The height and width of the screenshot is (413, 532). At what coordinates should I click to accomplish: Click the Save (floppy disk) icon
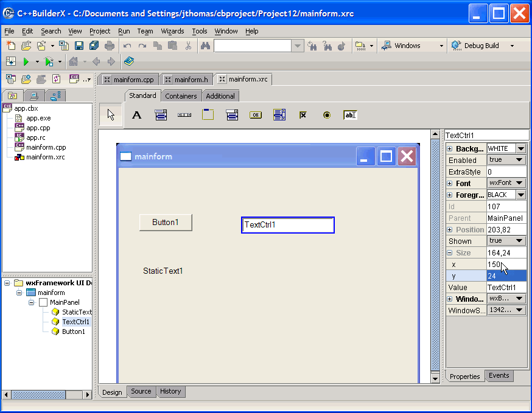(79, 46)
